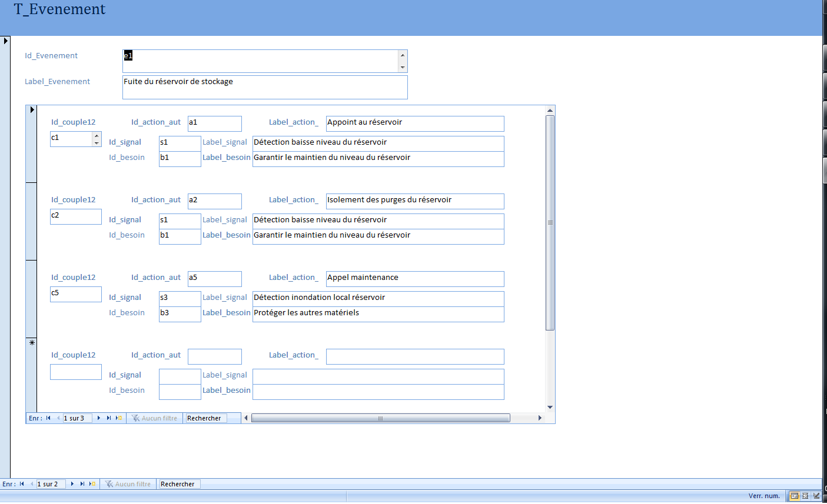Click c1 field scroll down arrow
Image resolution: width=827 pixels, height=504 pixels.
click(x=97, y=143)
